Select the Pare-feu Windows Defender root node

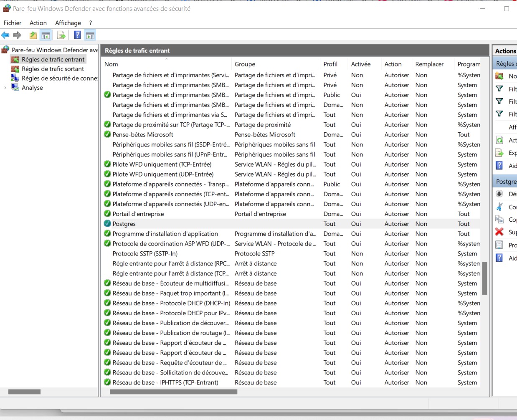pyautogui.click(x=55, y=50)
